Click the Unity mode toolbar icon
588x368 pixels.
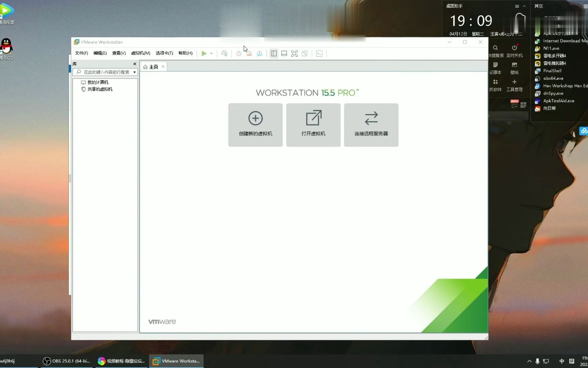[305, 53]
